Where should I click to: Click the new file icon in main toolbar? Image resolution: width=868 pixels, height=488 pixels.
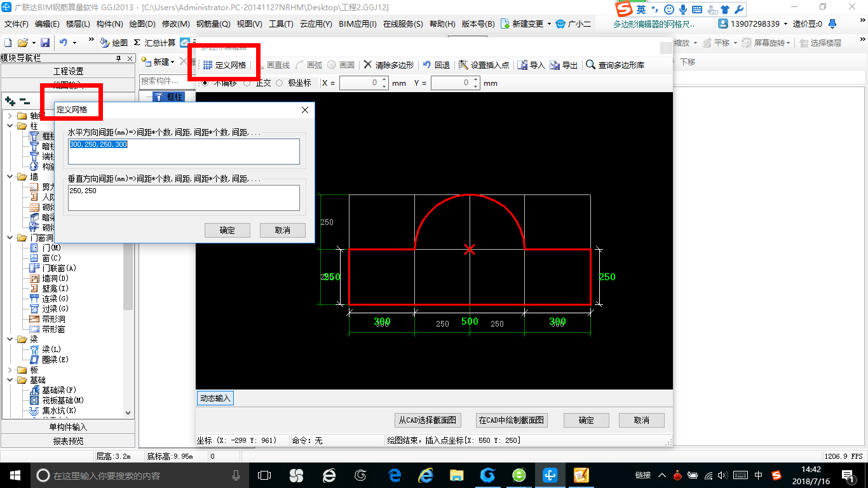point(8,43)
